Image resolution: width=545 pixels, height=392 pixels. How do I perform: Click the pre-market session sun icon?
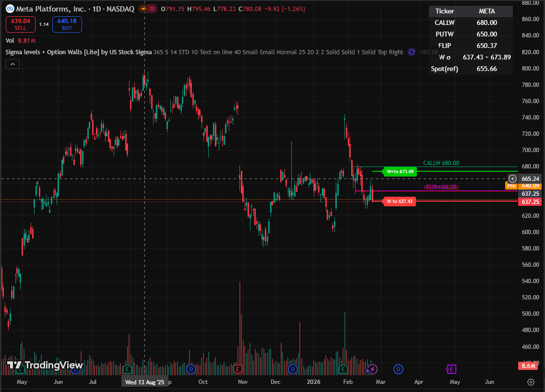coord(143,9)
